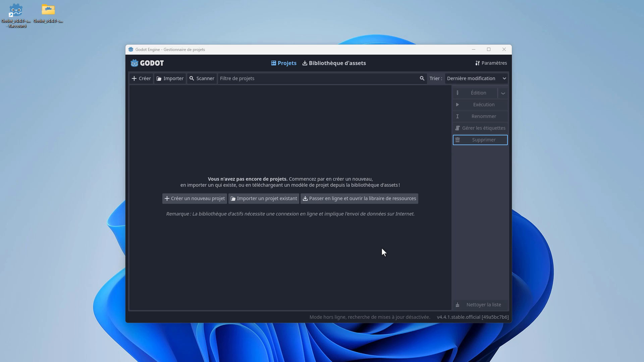Open the Dernière modification sort dropdown
644x362 pixels.
(x=476, y=78)
